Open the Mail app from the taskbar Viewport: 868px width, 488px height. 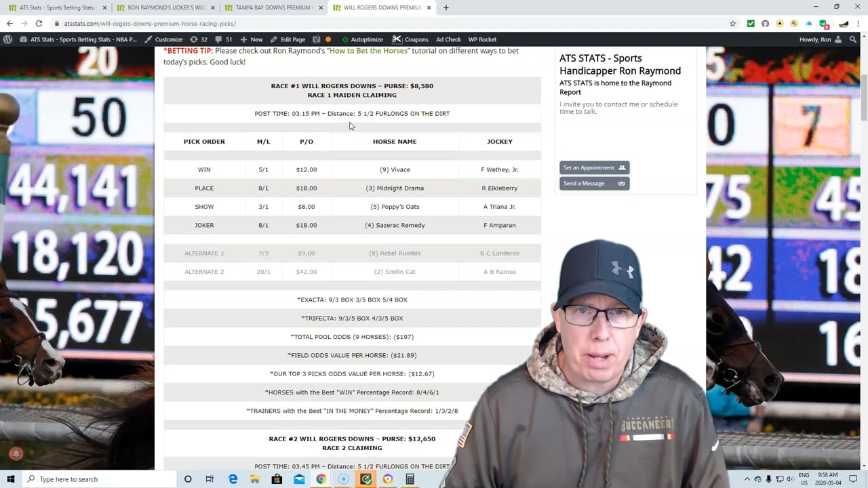(x=299, y=479)
